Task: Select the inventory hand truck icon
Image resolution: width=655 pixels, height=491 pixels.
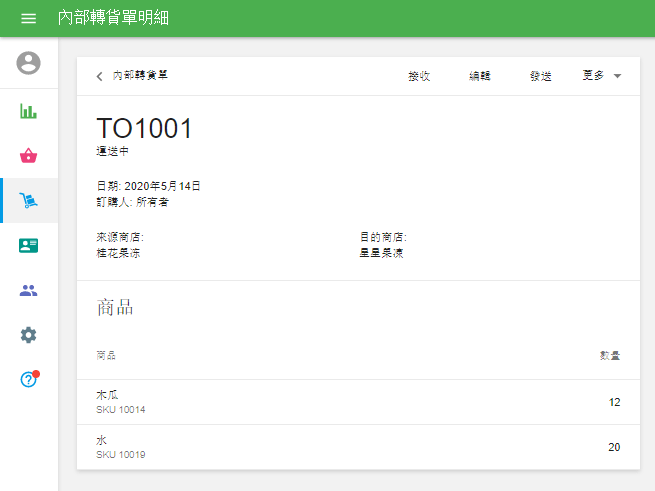Action: 29,201
